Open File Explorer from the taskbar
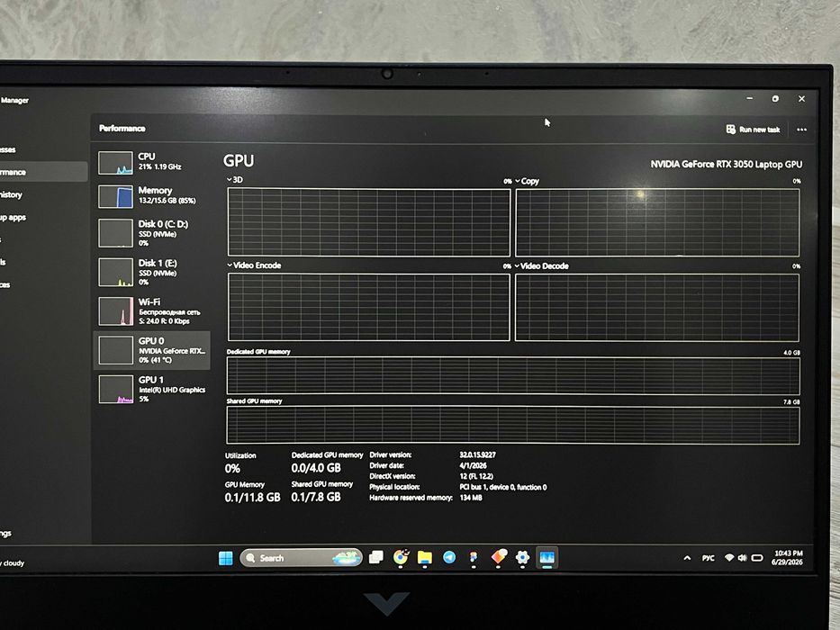This screenshot has width=840, height=630. (x=425, y=558)
